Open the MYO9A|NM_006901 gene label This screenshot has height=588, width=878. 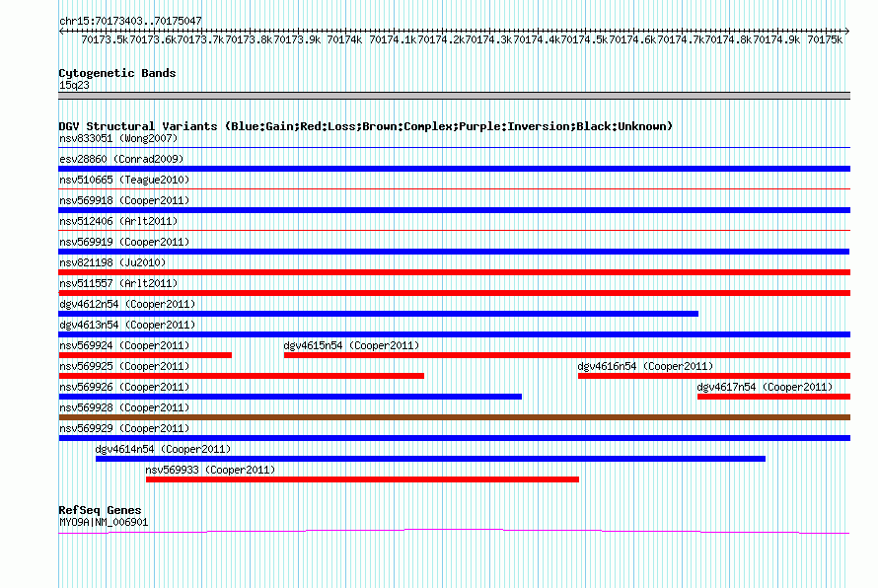(104, 523)
